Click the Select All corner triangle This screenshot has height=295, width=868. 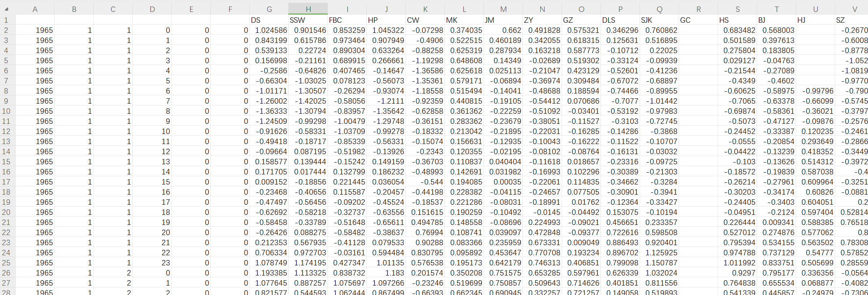point(7,9)
